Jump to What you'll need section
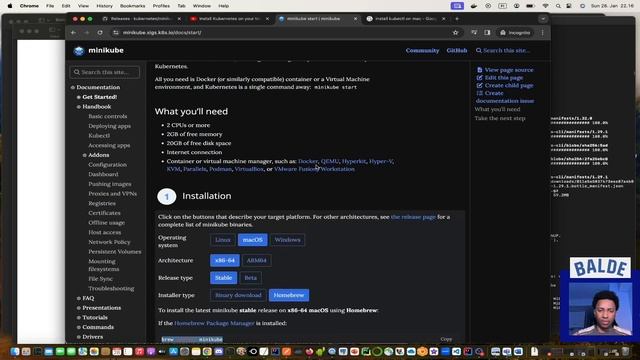 click(x=497, y=109)
